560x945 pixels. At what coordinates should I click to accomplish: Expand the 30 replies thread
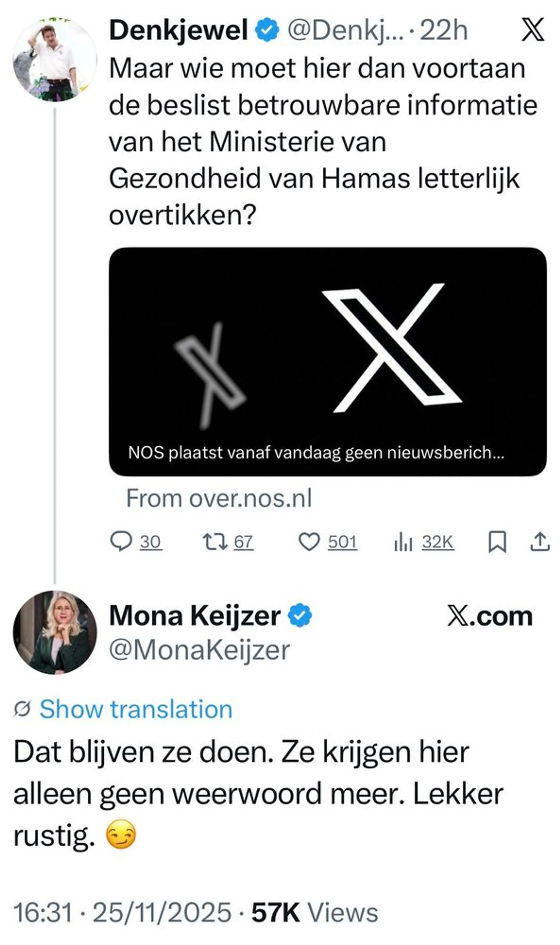coord(151,541)
